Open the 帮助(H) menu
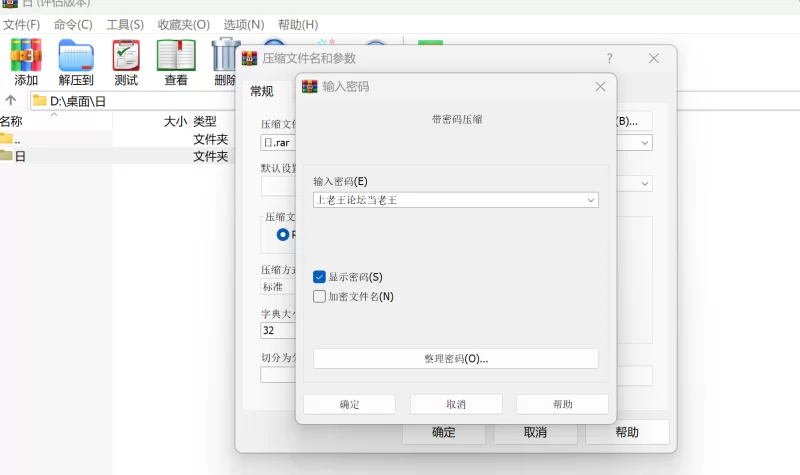This screenshot has width=800, height=475. (298, 24)
